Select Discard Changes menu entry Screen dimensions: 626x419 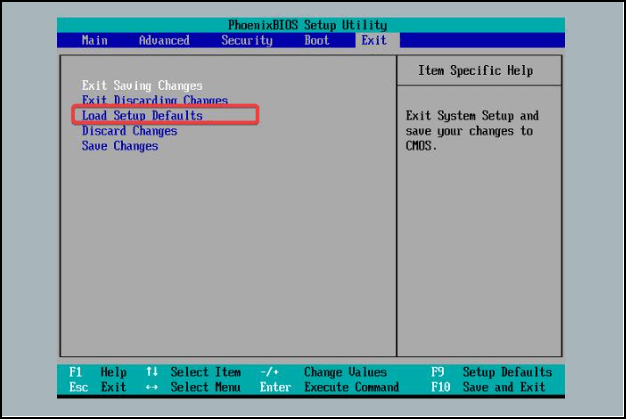pyautogui.click(x=129, y=131)
